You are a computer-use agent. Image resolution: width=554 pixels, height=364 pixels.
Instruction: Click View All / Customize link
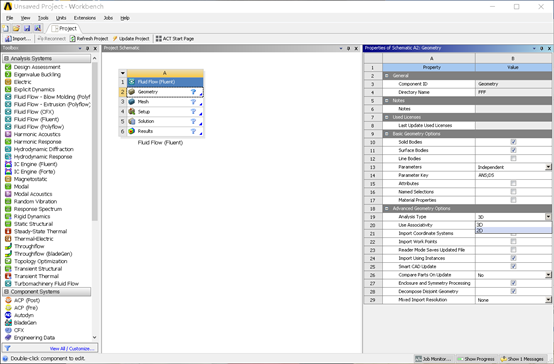pyautogui.click(x=72, y=348)
